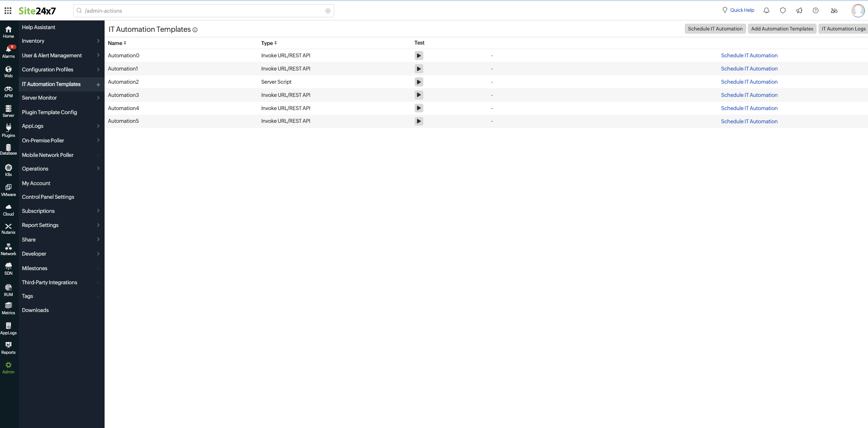The height and width of the screenshot is (428, 868).
Task: Click the notifications bell icon
Action: pyautogui.click(x=766, y=10)
